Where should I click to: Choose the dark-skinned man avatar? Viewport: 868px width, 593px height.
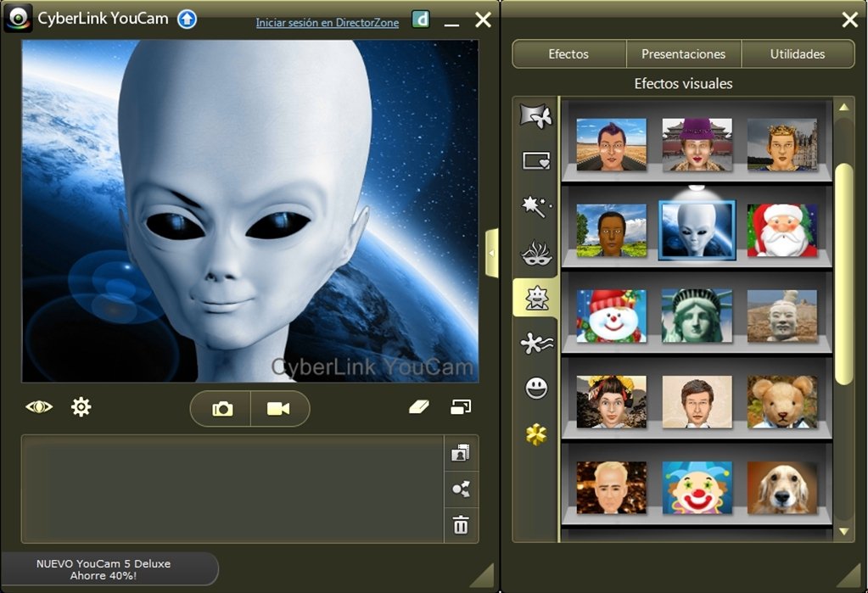pos(611,231)
